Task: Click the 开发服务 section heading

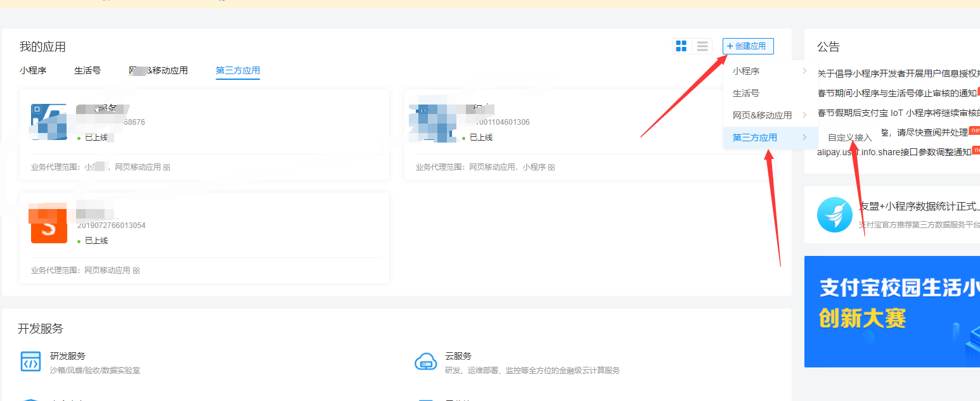Action: [41, 329]
